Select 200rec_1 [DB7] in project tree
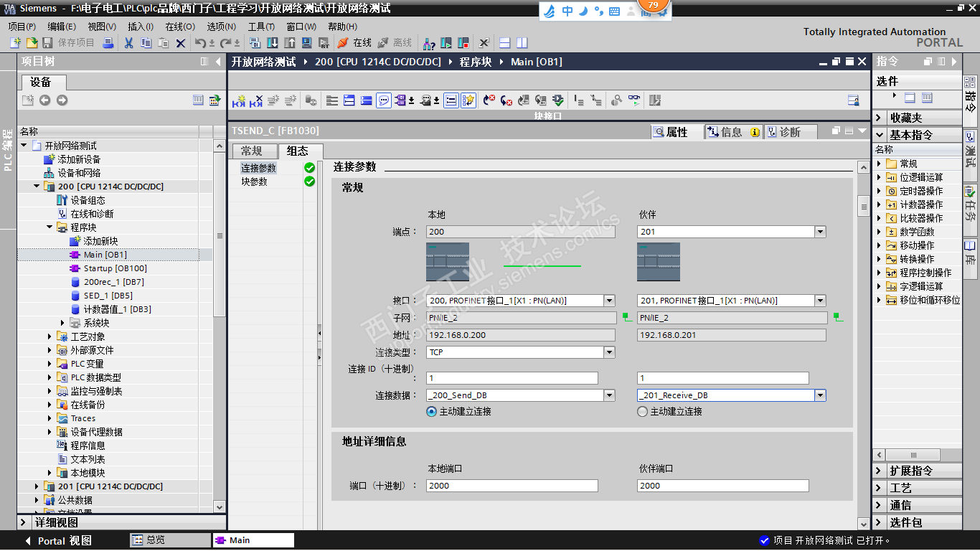Screen dimensions: 980x551 [113, 282]
